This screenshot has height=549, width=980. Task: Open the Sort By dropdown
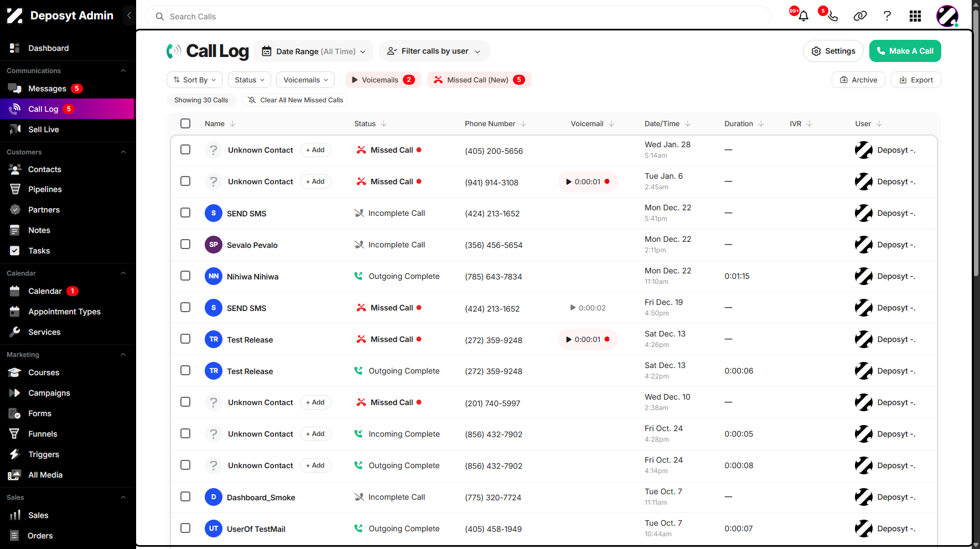point(195,80)
